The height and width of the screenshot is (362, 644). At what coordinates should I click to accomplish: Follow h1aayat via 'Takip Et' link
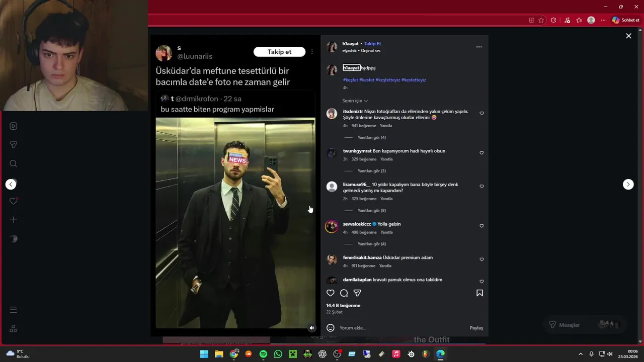(x=373, y=44)
